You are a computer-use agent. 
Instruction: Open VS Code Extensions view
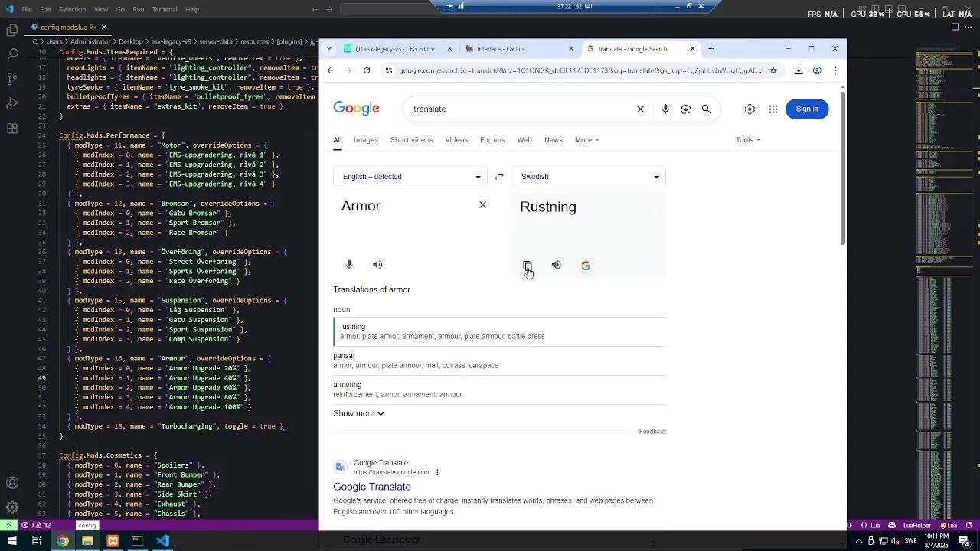pyautogui.click(x=12, y=129)
